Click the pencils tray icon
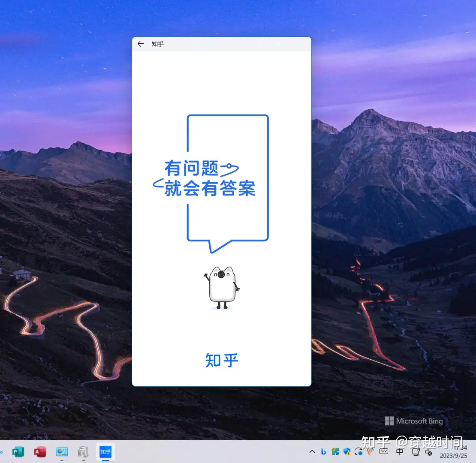 (x=370, y=451)
